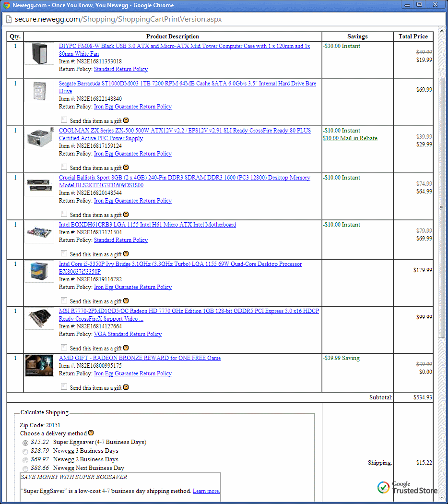448x504 pixels.
Task: Click the gift help icon for MSI Radeon video card
Action: point(126,348)
